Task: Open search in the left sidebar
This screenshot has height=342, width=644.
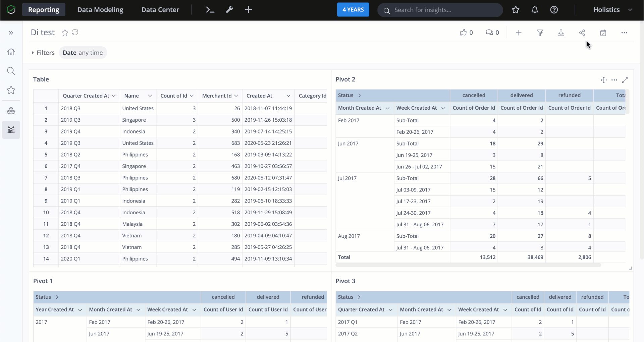Action: [11, 71]
